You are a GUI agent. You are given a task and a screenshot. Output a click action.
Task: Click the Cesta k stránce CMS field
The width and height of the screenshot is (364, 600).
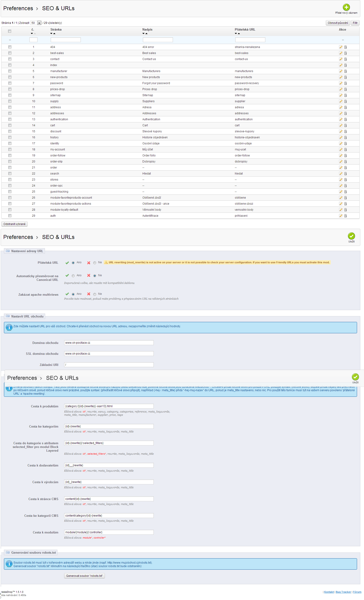coord(109,499)
